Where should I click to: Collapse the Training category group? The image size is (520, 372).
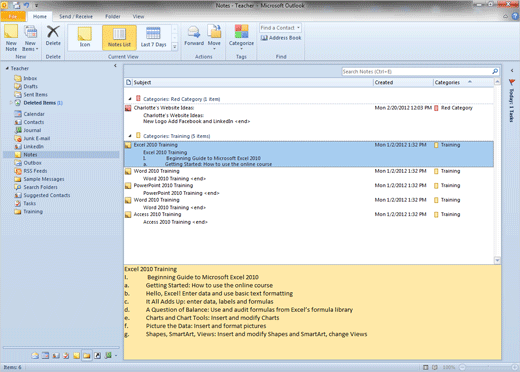pos(130,136)
